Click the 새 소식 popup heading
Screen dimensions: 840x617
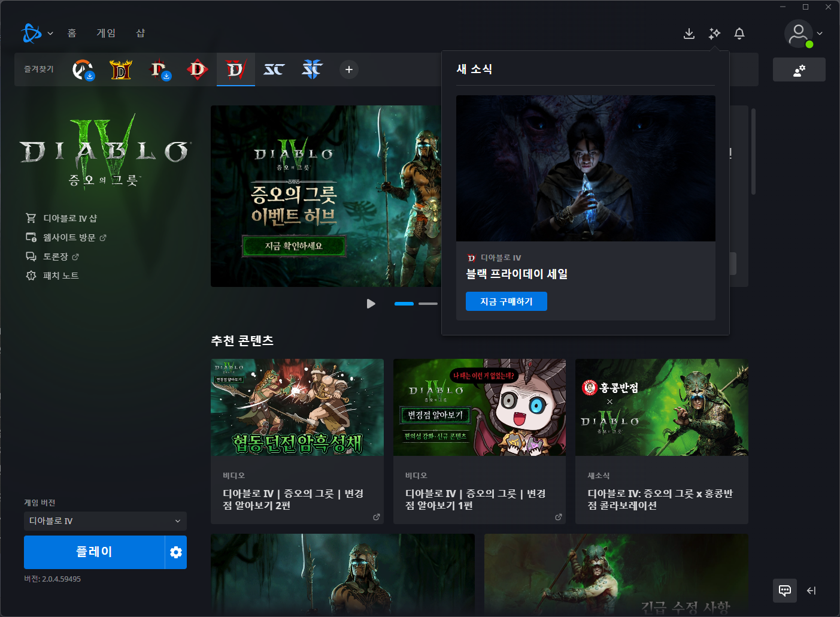[474, 69]
